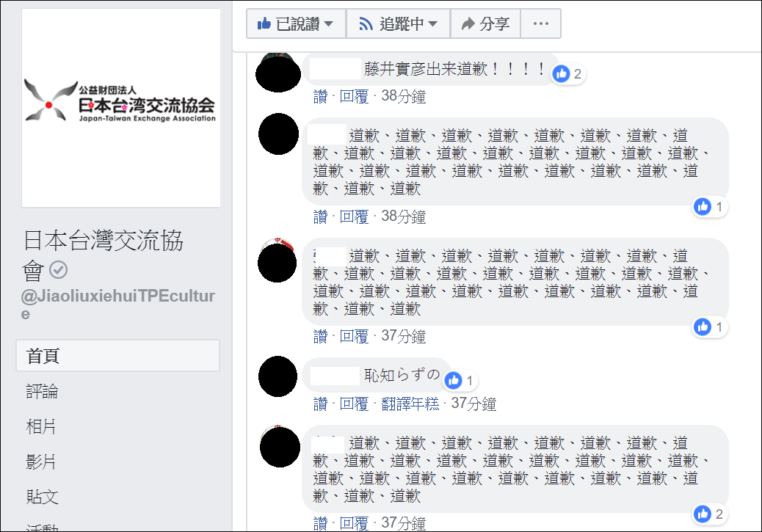
Task: Click the RSS feed icon in 追蹤中 button
Action: point(366,23)
